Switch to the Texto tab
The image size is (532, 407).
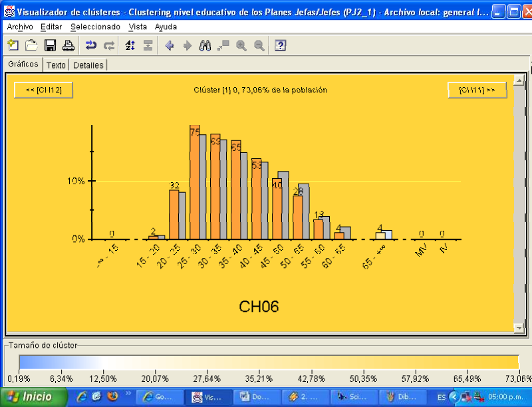coord(56,65)
